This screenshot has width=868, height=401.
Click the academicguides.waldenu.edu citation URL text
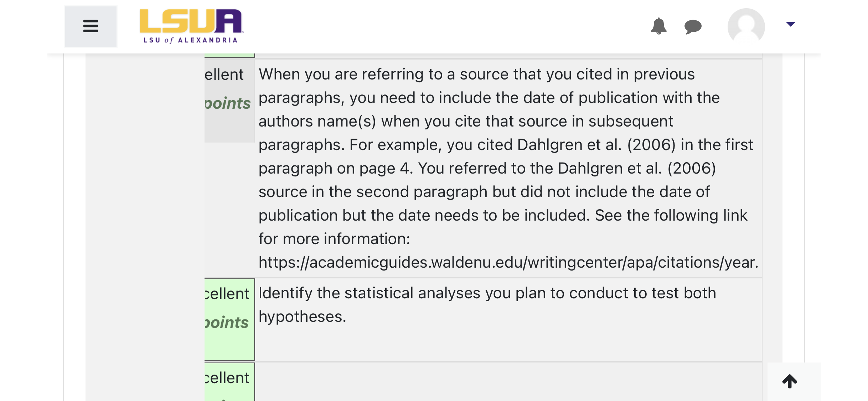[x=508, y=262]
